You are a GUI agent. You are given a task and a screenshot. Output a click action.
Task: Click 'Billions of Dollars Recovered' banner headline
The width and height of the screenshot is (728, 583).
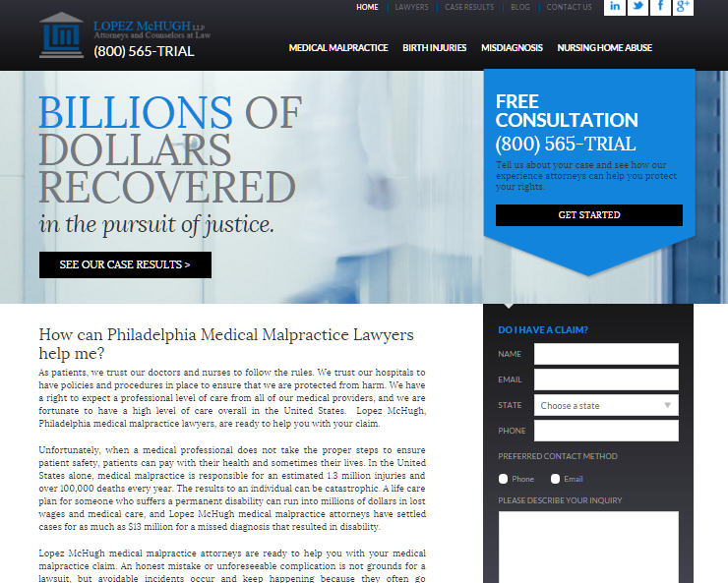point(170,149)
